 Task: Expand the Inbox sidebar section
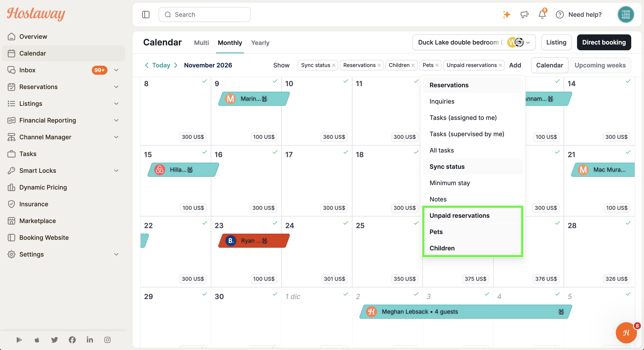(x=116, y=70)
